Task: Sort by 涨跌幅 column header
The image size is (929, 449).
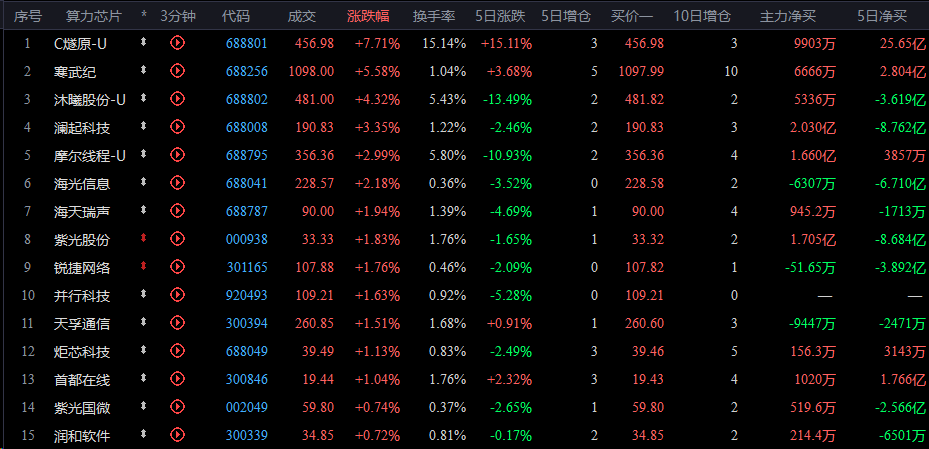Action: (369, 17)
